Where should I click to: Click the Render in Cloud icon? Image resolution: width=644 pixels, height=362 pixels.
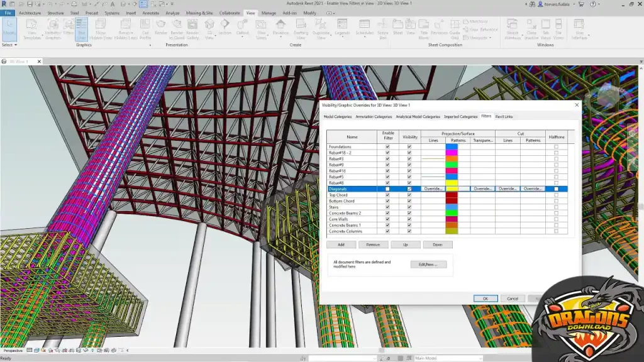pos(177,28)
